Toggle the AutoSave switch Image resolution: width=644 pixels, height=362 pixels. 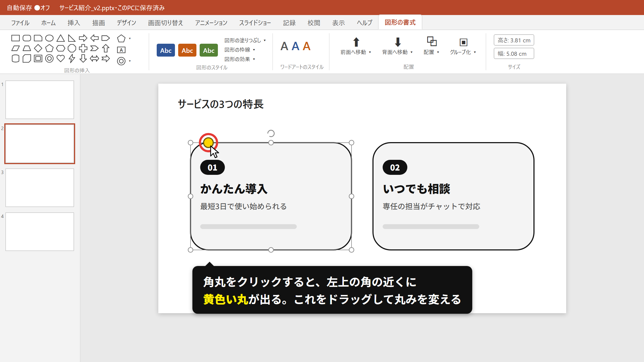pos(37,8)
